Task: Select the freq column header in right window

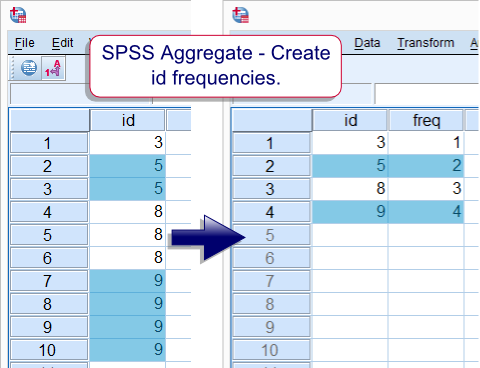Action: point(426,120)
